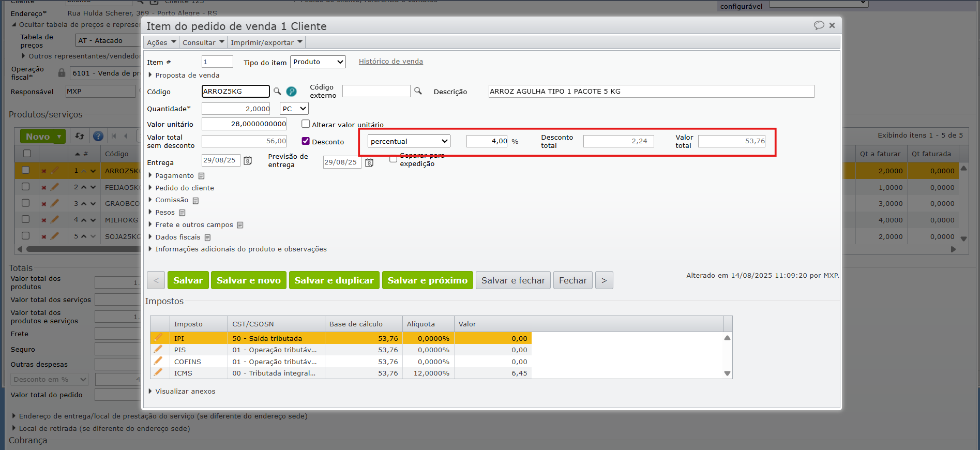Uncheck the Desconto checkbox
The image size is (980, 450).
(306, 141)
